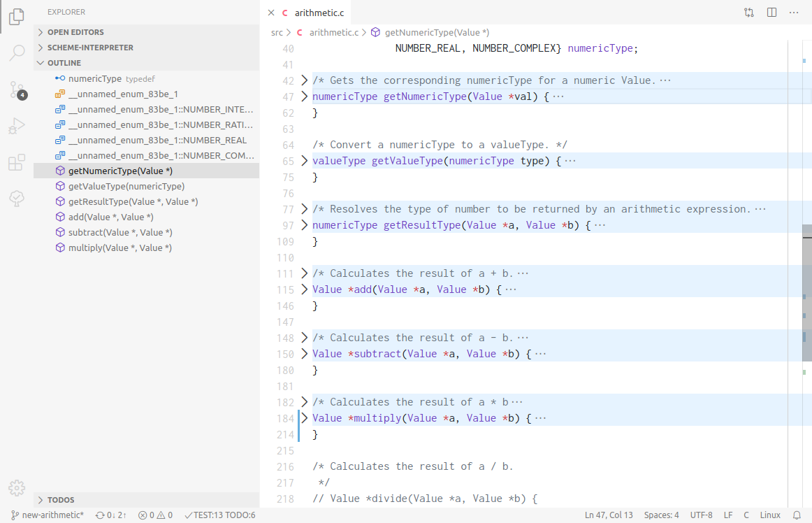Click the new-arithmetic branch name
Screen dimensions: 812x523
pos(47,515)
